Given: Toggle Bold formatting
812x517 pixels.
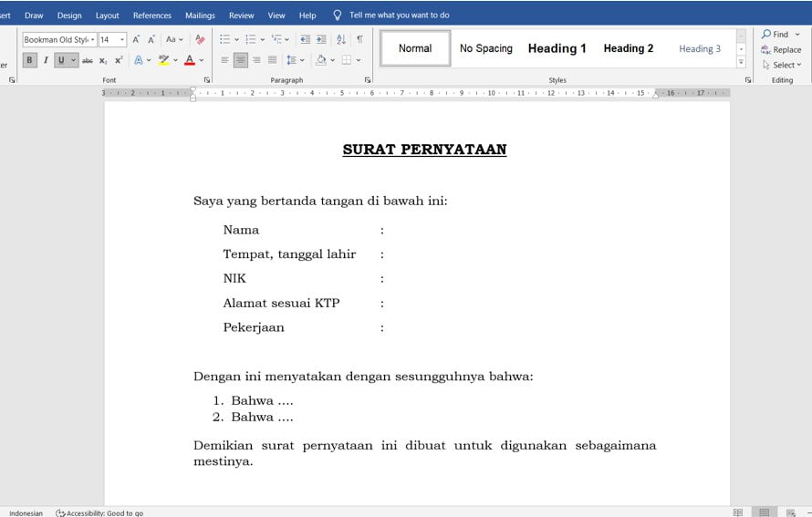Looking at the screenshot, I should tap(29, 60).
